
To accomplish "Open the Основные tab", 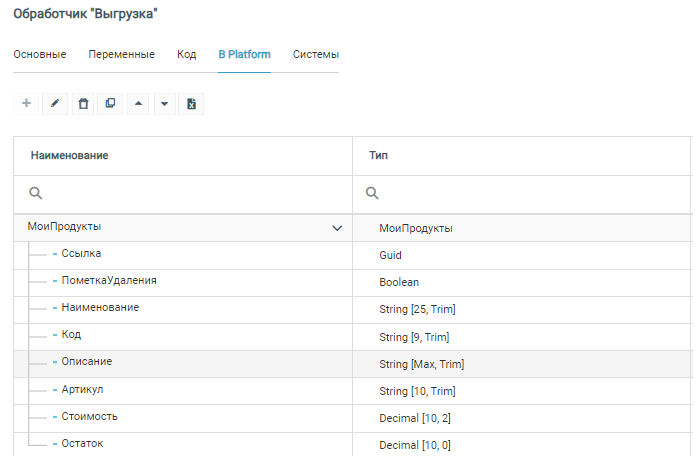I will tap(40, 54).
